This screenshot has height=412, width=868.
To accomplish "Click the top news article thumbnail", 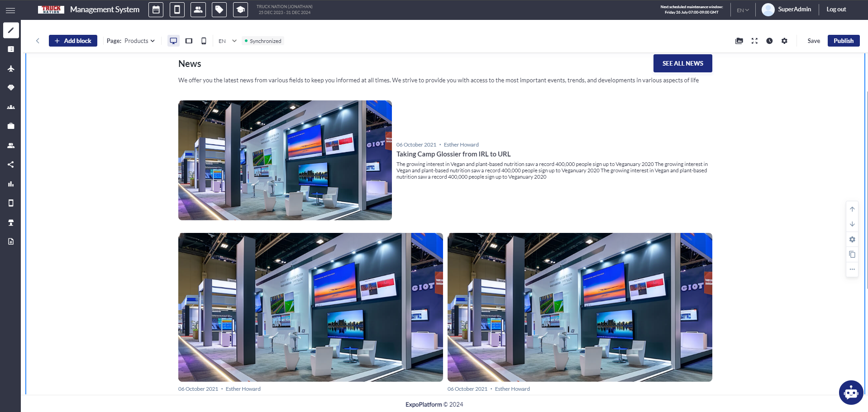I will click(285, 160).
